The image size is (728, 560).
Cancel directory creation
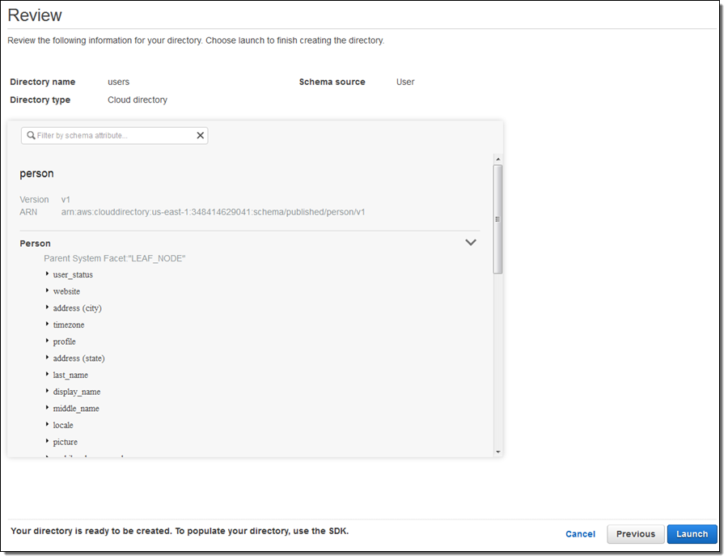[580, 534]
